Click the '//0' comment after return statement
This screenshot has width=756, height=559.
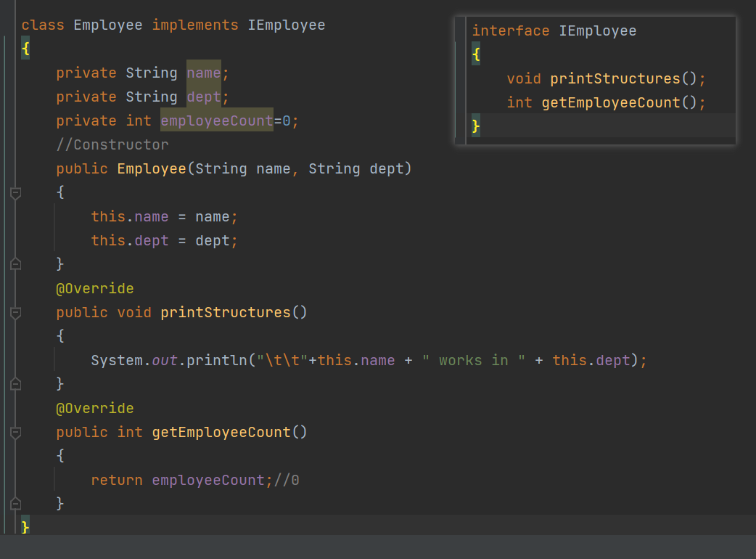pos(287,480)
